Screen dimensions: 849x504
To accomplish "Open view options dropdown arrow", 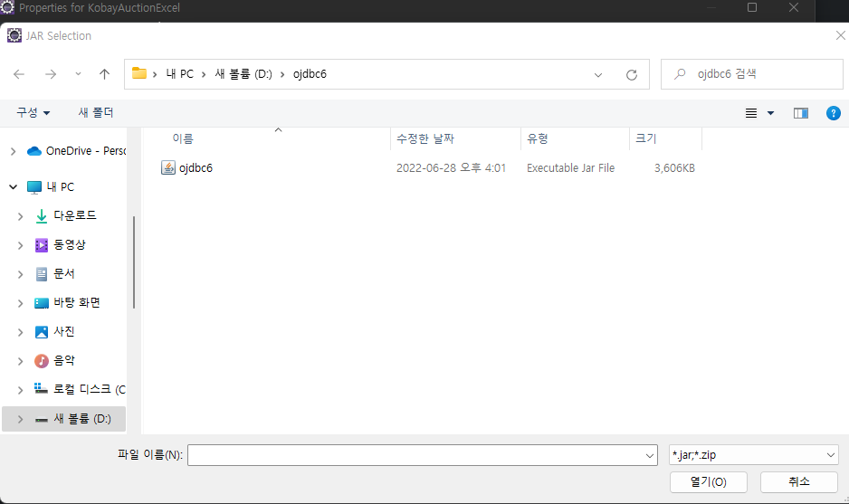I will coord(770,113).
